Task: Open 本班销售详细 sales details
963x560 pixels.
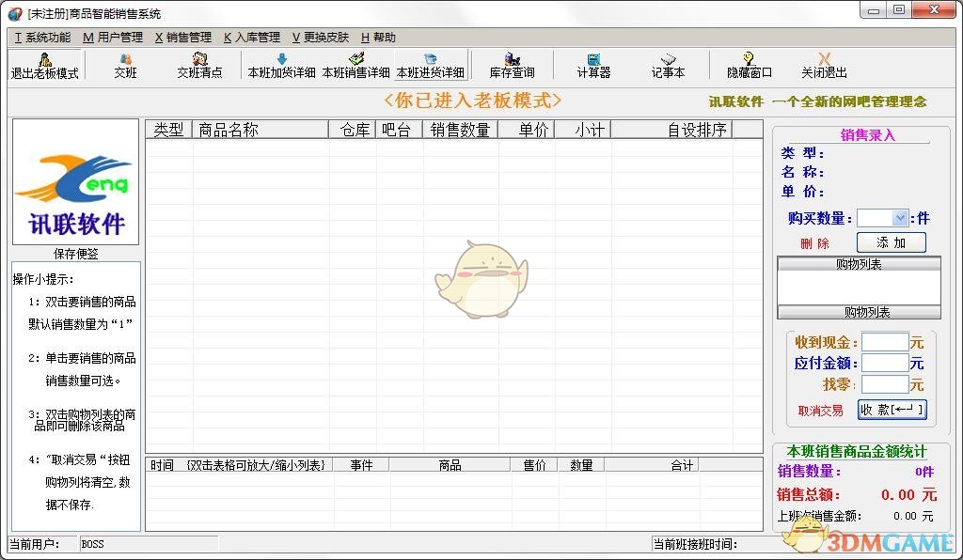Action: (x=356, y=66)
